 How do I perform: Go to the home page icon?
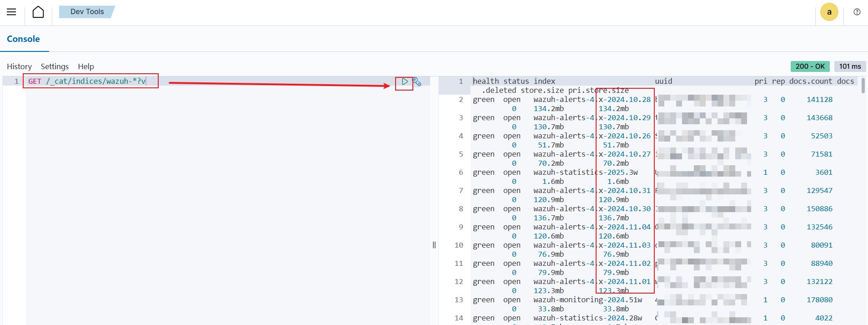[38, 12]
